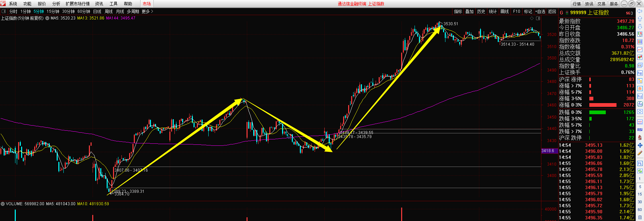644x221 pixels.
Task: Select the 月线 monthly chart tab
Action: tap(120, 11)
